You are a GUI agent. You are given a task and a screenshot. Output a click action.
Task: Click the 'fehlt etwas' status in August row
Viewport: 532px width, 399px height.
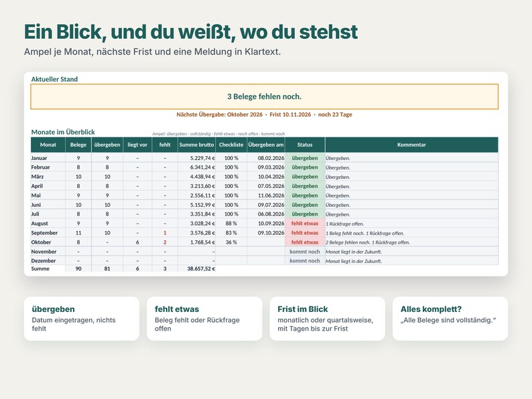tap(305, 224)
